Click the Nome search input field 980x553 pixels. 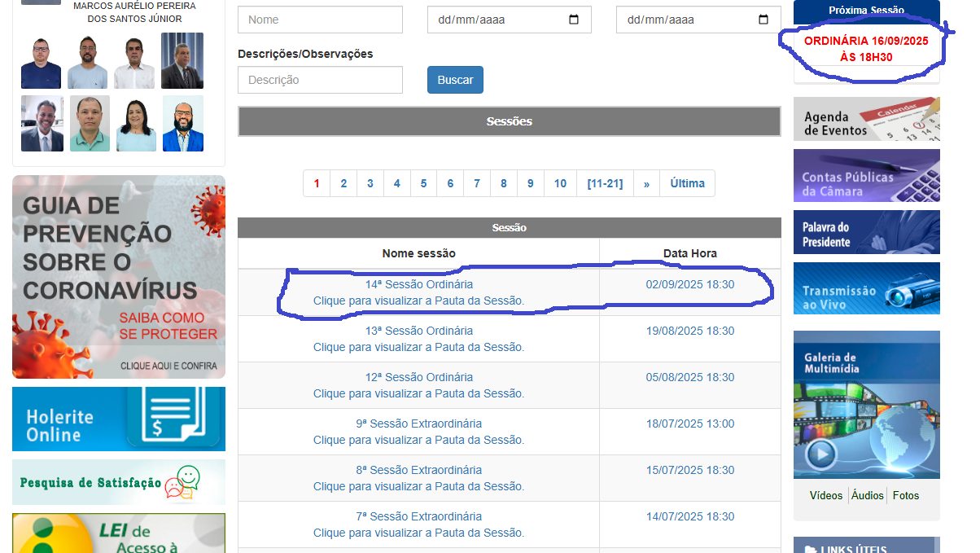(320, 20)
